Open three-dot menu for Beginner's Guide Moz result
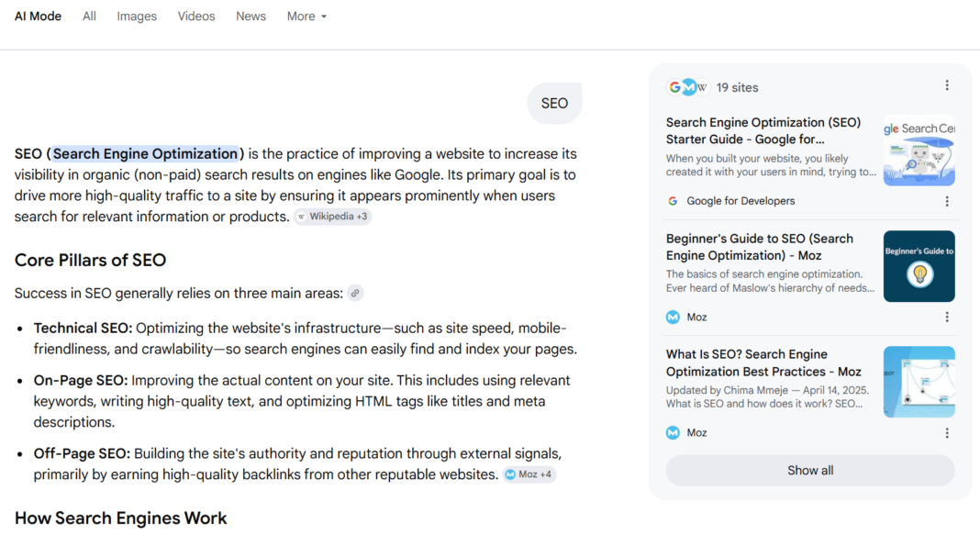The image size is (980, 535). [947, 318]
